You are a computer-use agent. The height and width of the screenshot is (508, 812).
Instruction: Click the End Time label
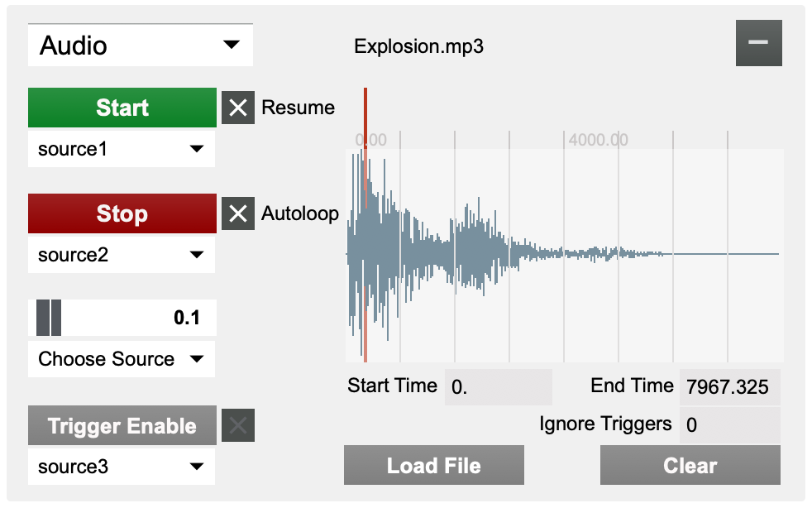pyautogui.click(x=632, y=386)
